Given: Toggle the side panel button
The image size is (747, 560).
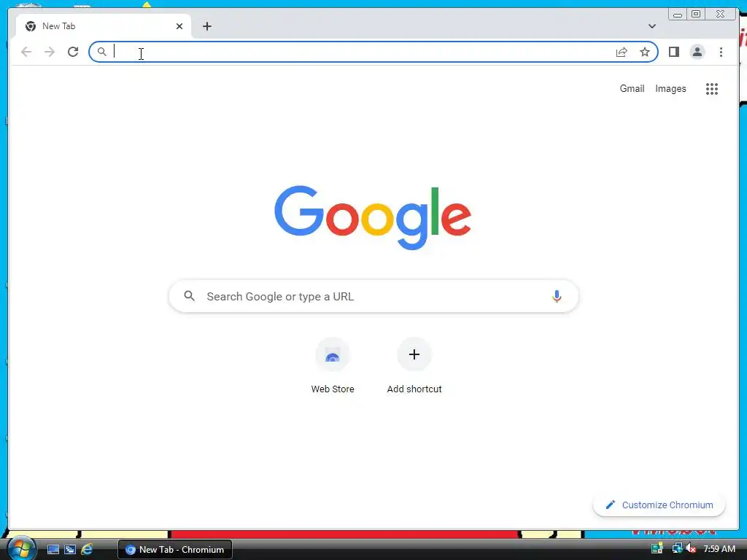Looking at the screenshot, I should (673, 52).
